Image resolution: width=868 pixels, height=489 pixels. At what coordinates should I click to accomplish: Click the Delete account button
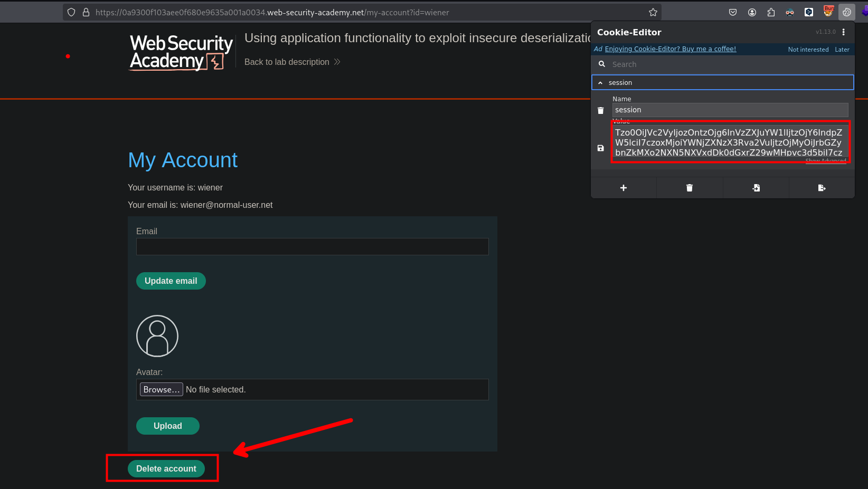point(166,468)
